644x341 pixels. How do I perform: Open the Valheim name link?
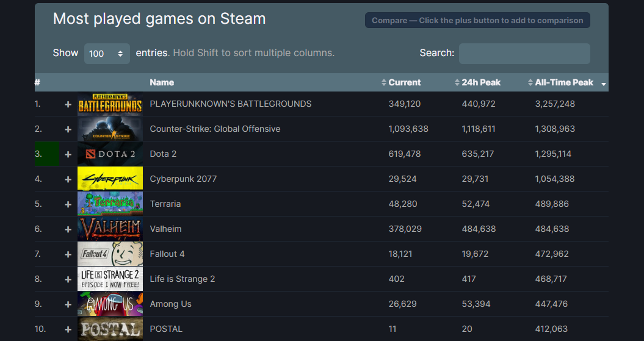[x=165, y=229]
